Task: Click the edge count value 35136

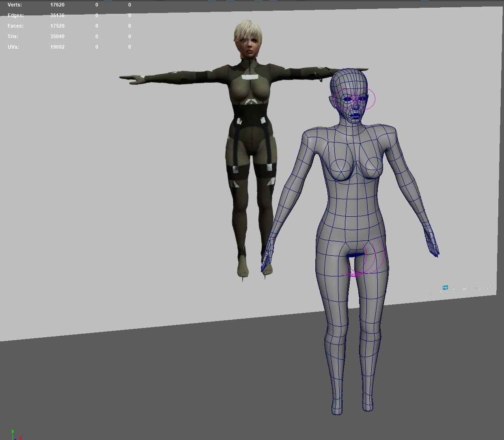Action: [x=57, y=15]
